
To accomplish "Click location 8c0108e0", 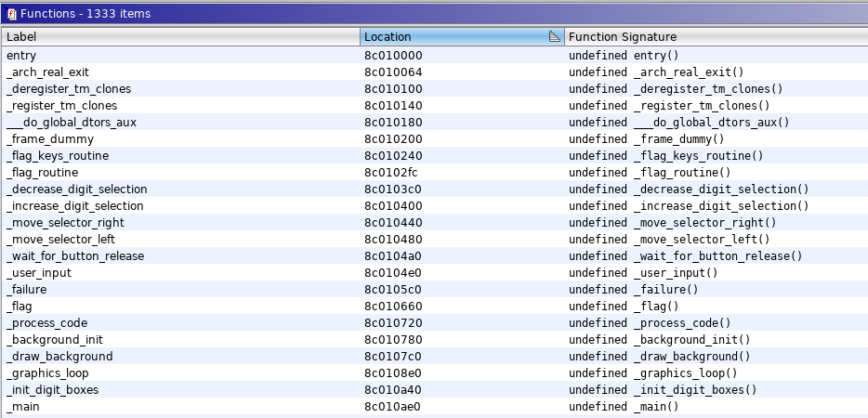I will 393,372.
